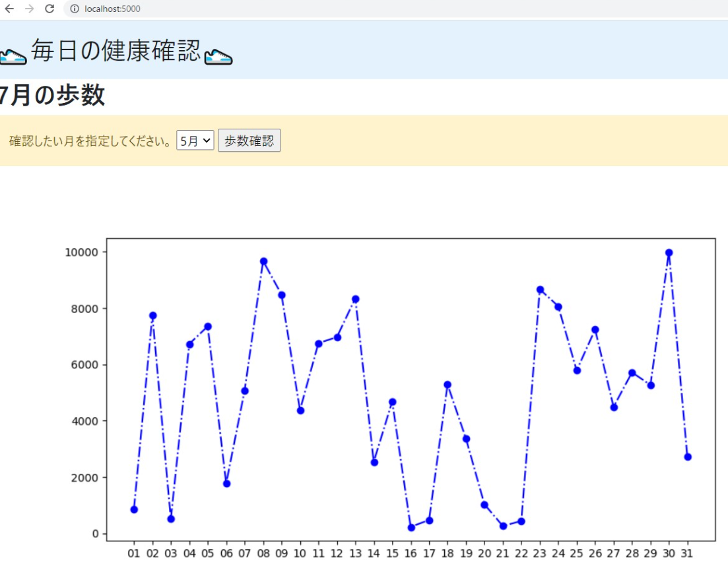Screen dimensions: 728x563
Task: Click the left sneaker emoji in header
Action: click(13, 56)
